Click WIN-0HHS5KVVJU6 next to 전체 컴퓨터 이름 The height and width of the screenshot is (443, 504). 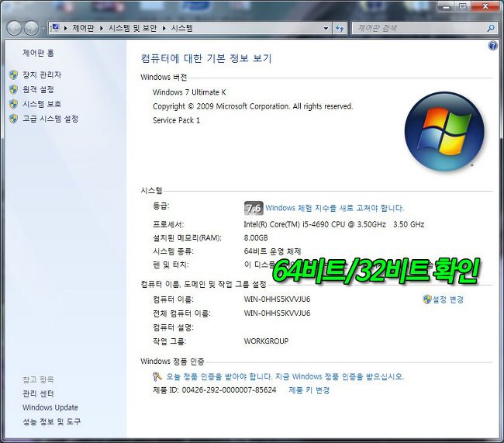277,313
